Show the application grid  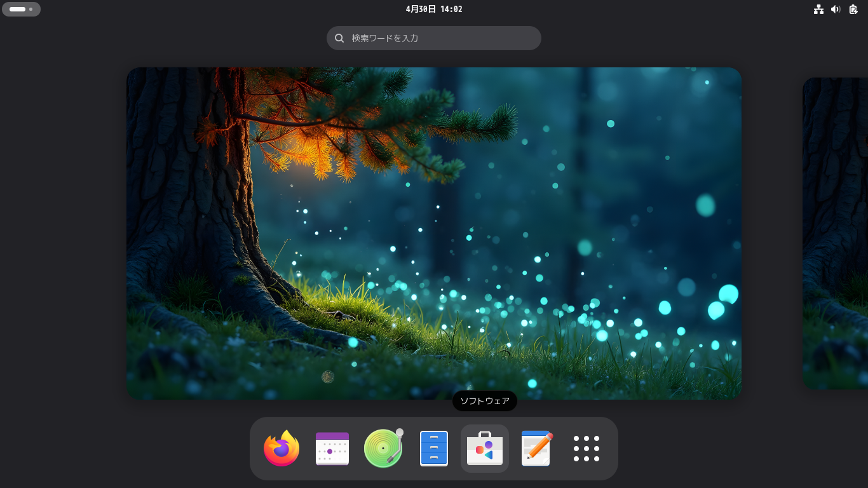[586, 449]
